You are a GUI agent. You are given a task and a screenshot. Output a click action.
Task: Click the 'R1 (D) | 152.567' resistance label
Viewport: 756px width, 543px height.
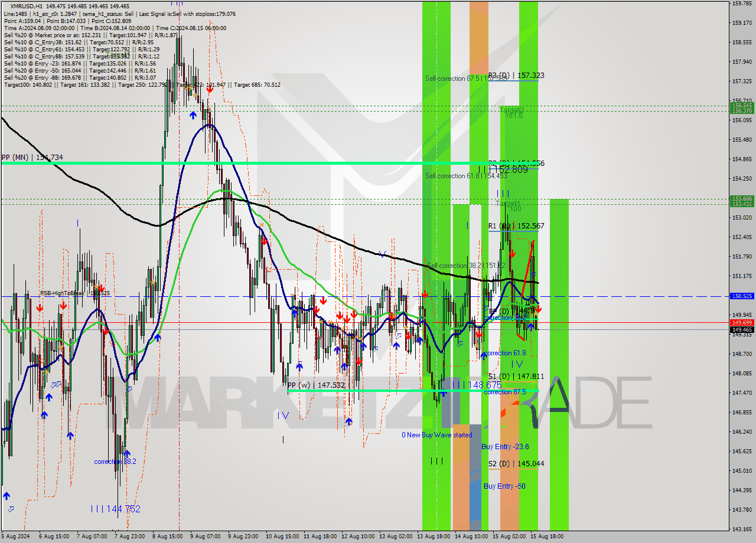pyautogui.click(x=516, y=226)
